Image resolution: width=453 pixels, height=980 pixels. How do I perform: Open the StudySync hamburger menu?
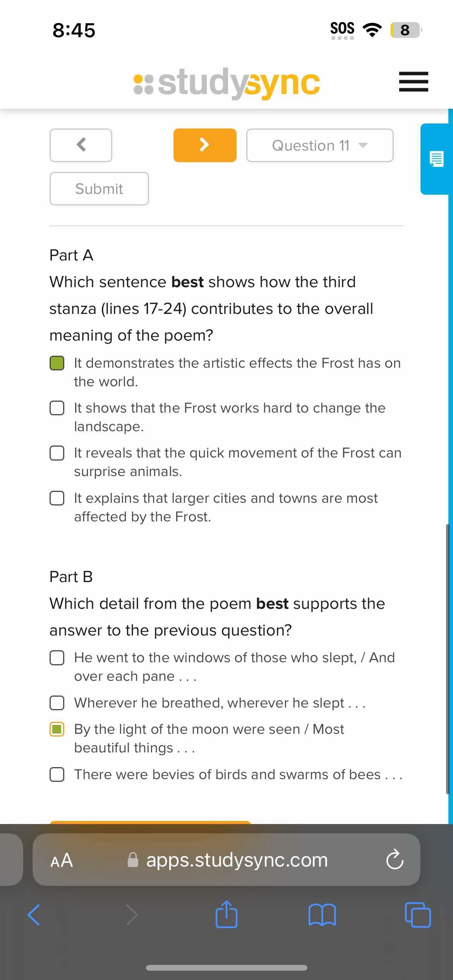414,82
